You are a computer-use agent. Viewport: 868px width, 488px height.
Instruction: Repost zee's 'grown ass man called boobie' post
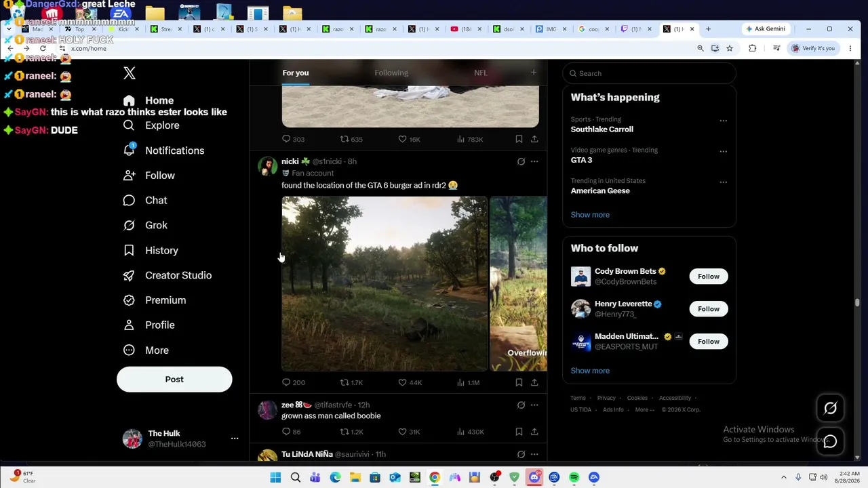point(351,432)
